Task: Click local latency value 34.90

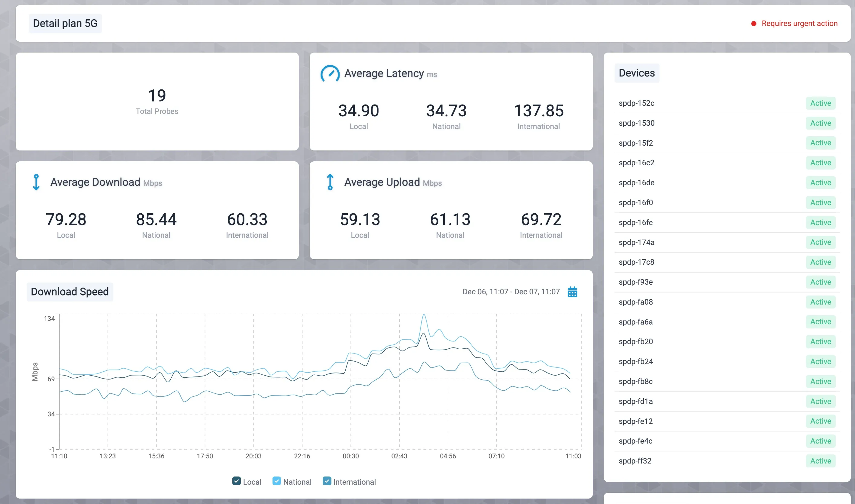Action: point(359,111)
